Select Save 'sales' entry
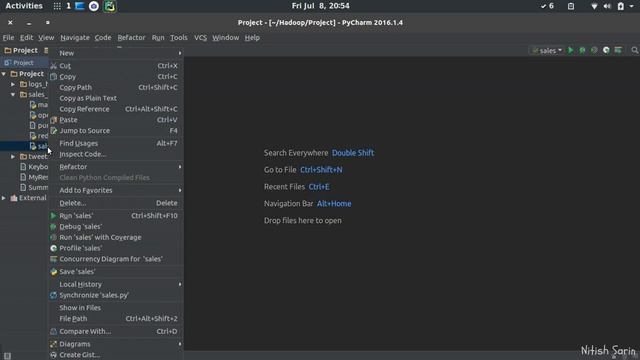 click(116, 271)
